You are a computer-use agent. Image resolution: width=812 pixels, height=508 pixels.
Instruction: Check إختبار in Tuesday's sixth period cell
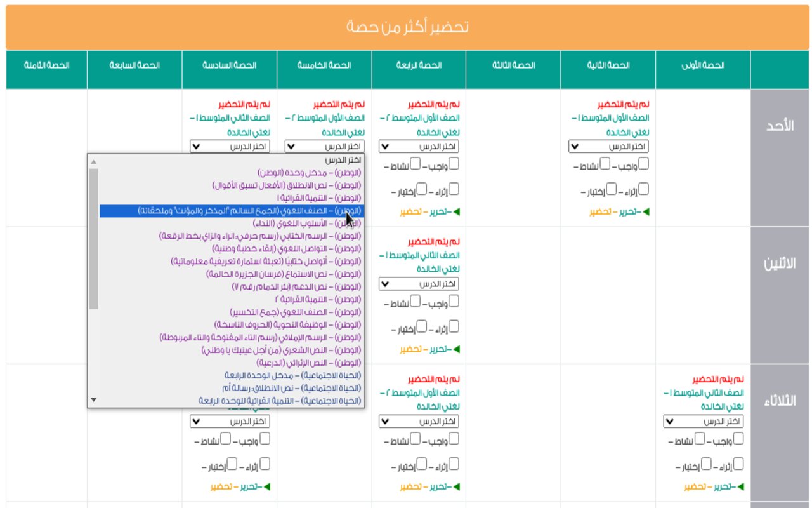(232, 464)
